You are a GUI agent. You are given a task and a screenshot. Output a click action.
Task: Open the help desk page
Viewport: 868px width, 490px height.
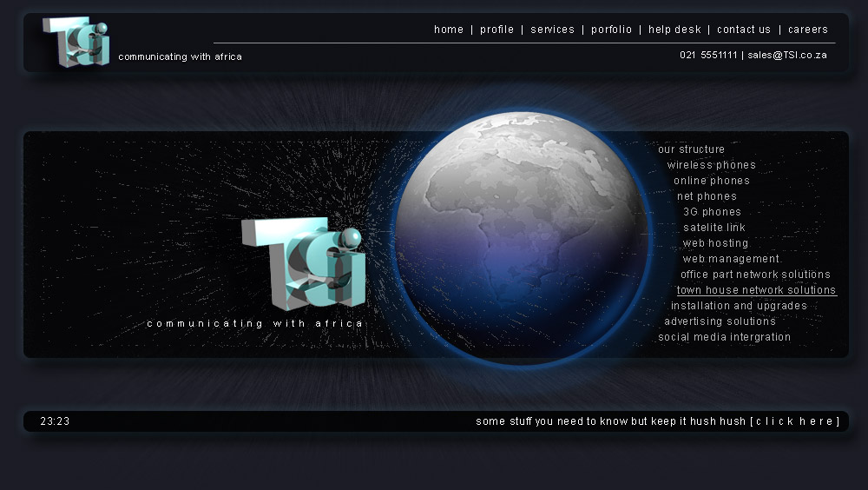click(x=674, y=30)
